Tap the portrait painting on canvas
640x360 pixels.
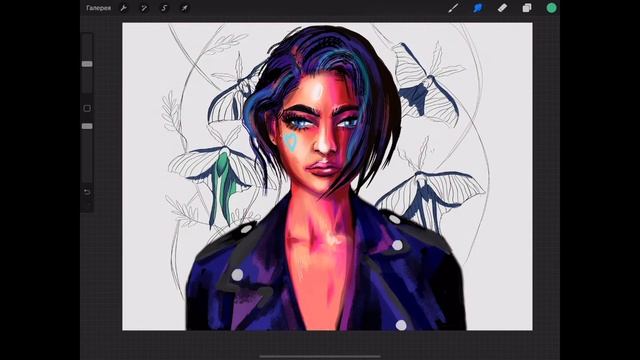coord(327,176)
